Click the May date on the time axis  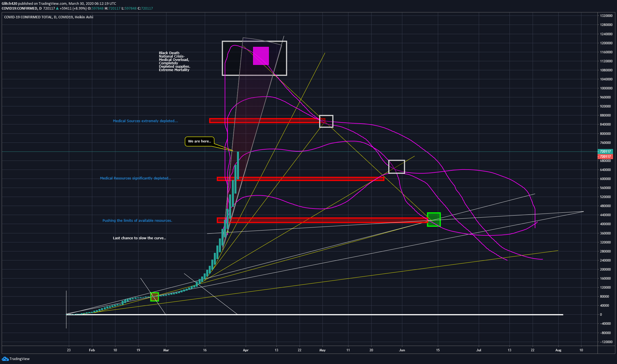(322, 350)
